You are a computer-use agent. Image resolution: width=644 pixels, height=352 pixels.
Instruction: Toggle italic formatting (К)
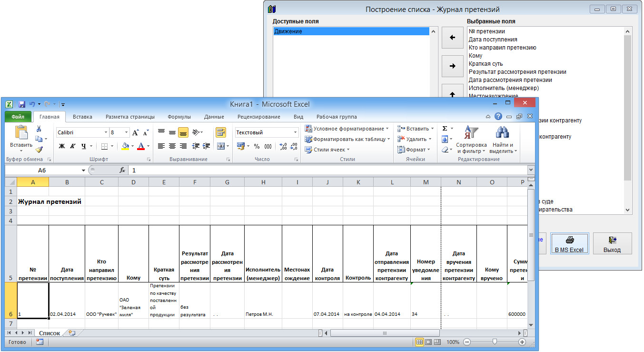(x=73, y=146)
